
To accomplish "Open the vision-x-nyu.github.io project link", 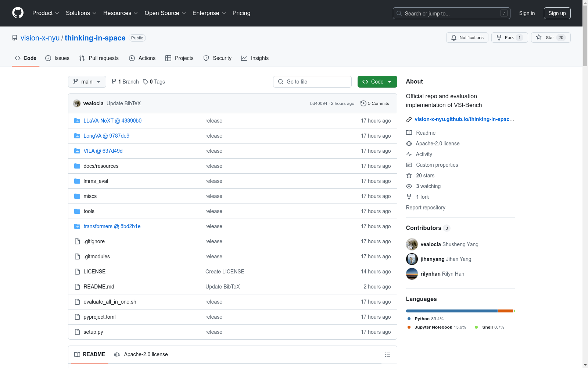I will pyautogui.click(x=464, y=119).
